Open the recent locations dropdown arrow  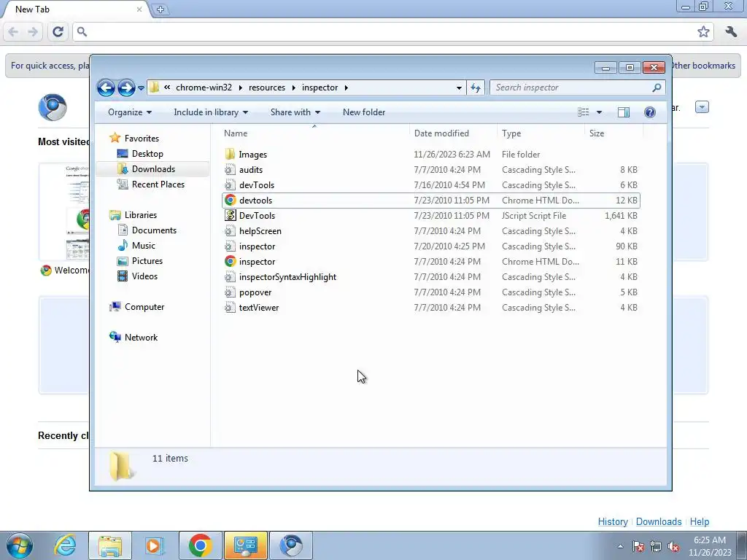click(x=141, y=88)
